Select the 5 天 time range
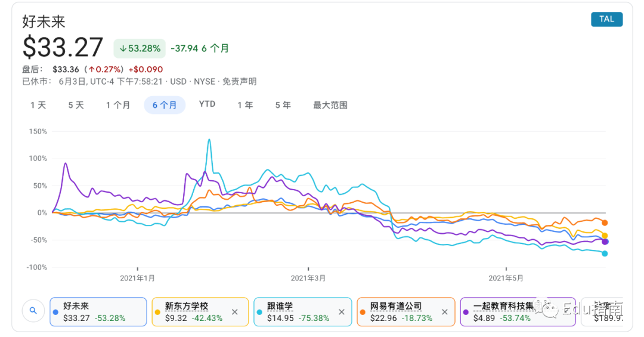This screenshot has width=644, height=337. [x=76, y=105]
